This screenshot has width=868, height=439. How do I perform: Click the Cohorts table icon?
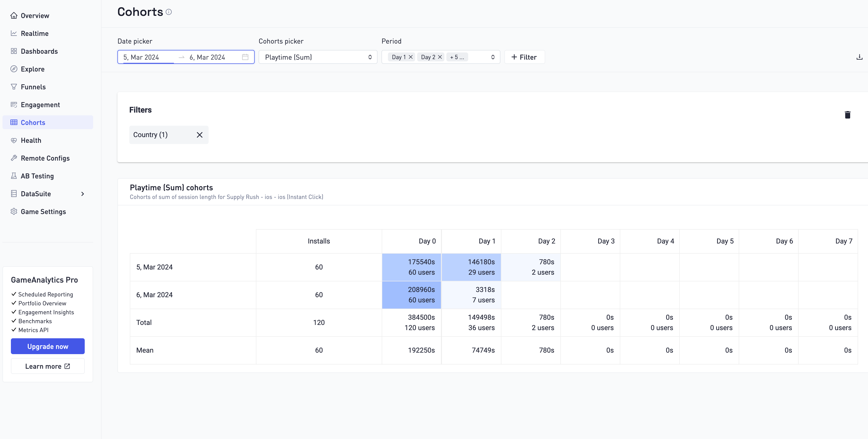(x=14, y=122)
